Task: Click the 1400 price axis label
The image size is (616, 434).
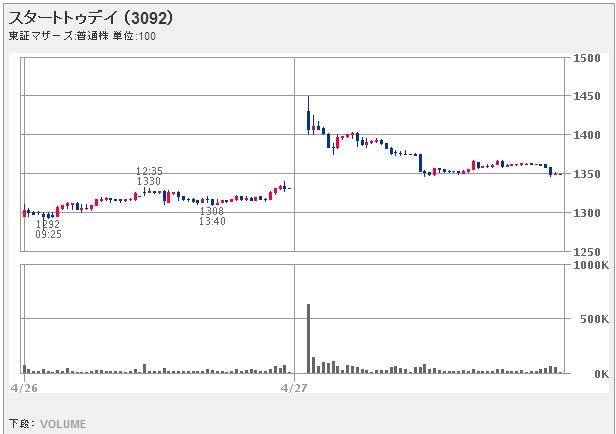Action: click(x=587, y=135)
